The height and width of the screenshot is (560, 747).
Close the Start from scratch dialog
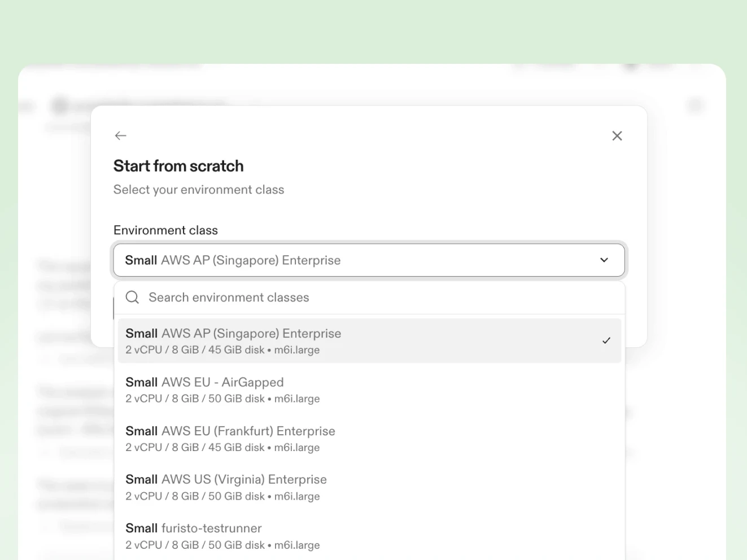click(x=617, y=135)
